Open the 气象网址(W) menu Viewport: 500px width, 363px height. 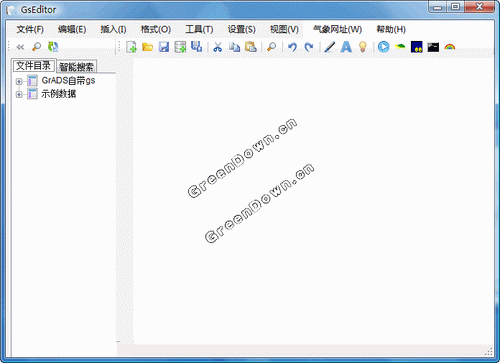(x=337, y=30)
